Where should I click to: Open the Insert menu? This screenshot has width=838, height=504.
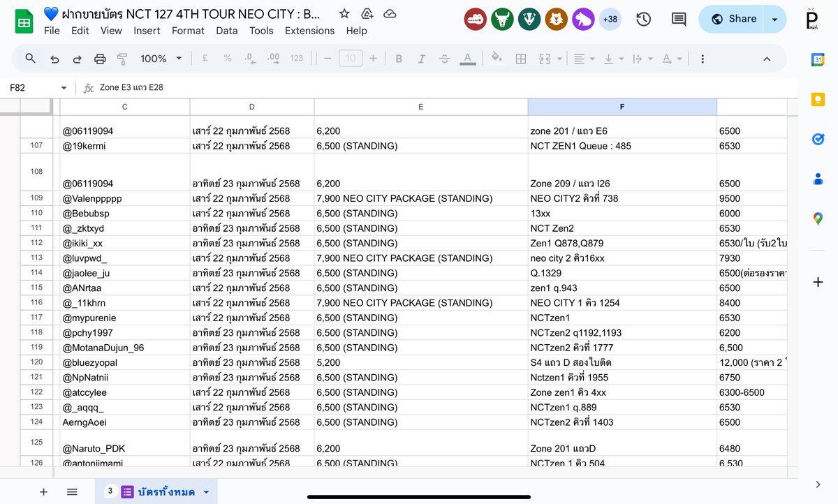point(147,31)
